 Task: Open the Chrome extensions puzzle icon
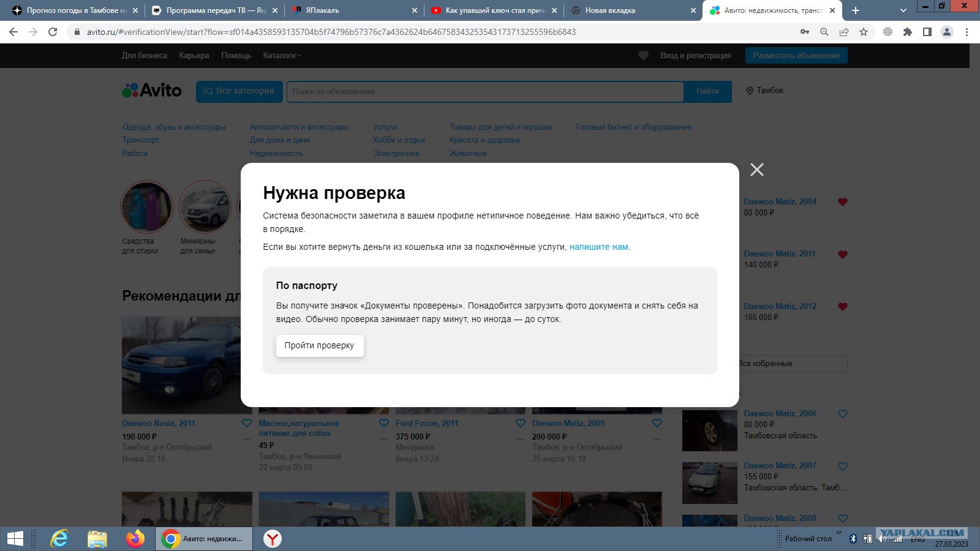[x=907, y=32]
